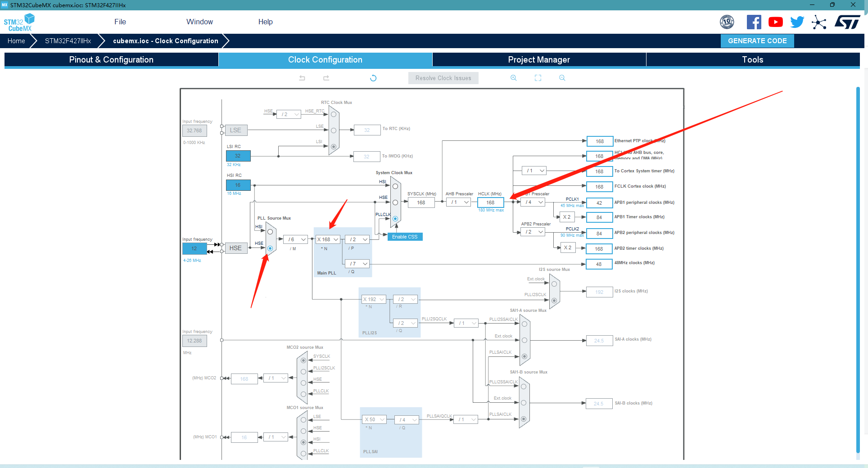Click the HCLK (MHz) value field
868x468 pixels.
click(490, 202)
